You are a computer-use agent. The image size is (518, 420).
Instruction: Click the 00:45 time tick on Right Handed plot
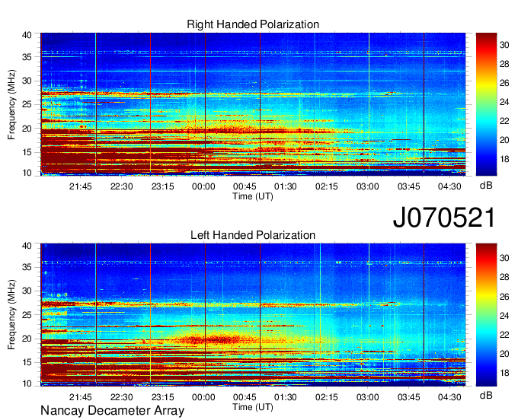[245, 186]
